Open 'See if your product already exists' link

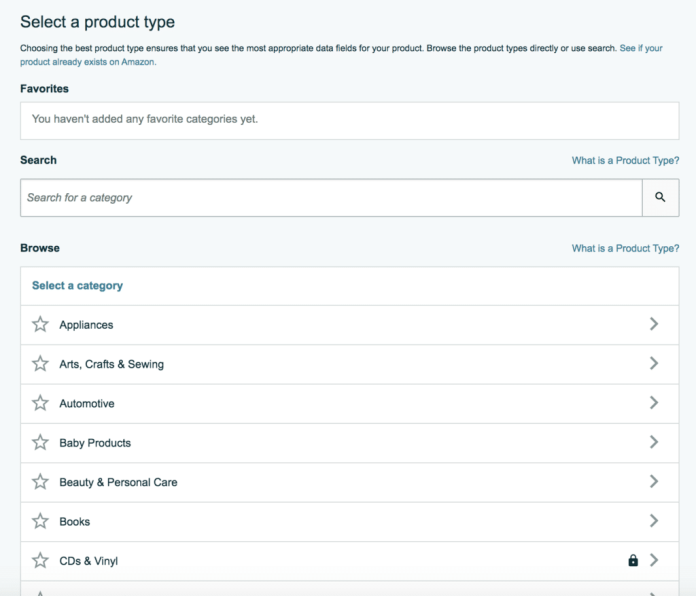click(x=648, y=48)
